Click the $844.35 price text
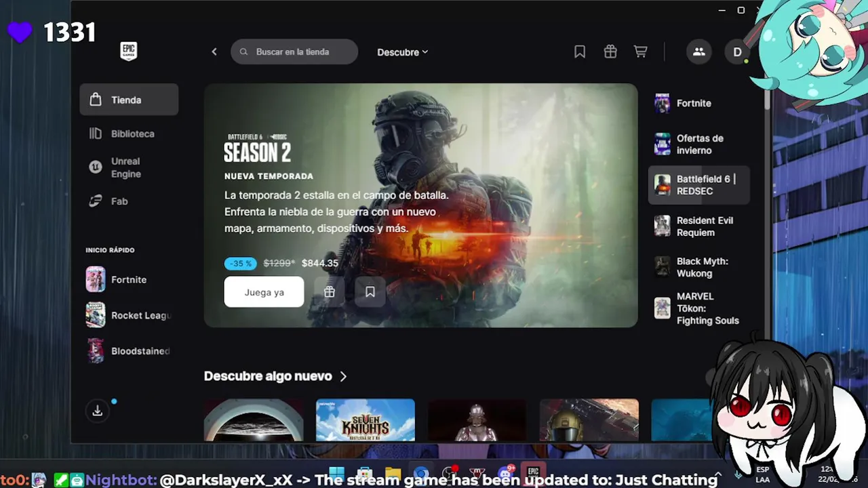The height and width of the screenshot is (488, 868). (x=320, y=263)
